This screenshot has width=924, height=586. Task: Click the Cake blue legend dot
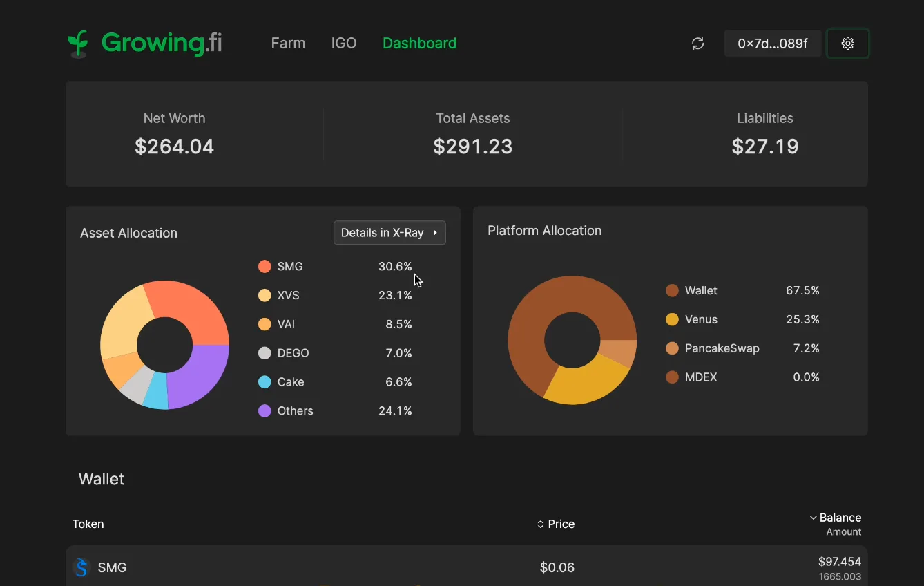coord(264,382)
